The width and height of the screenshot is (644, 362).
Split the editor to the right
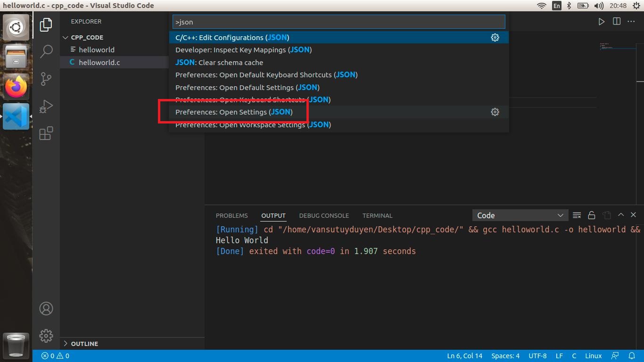pyautogui.click(x=616, y=22)
